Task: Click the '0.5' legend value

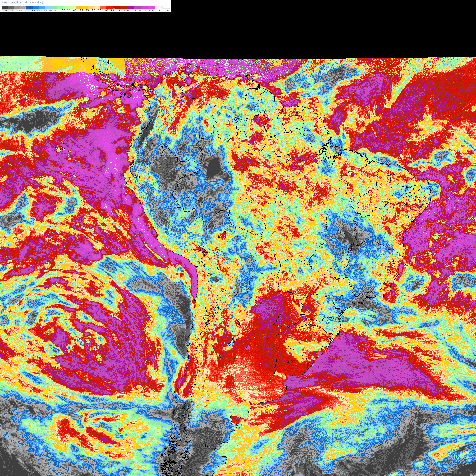Action: pyautogui.click(x=7, y=10)
